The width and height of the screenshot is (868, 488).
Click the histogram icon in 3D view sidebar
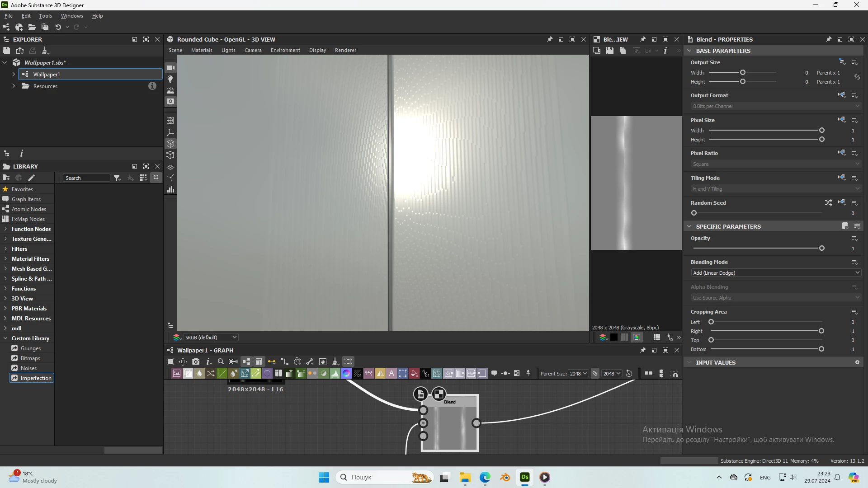(170, 189)
